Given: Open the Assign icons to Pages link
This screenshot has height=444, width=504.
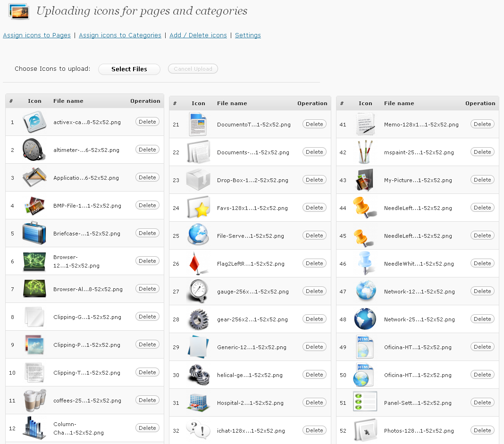Looking at the screenshot, I should pyautogui.click(x=37, y=35).
